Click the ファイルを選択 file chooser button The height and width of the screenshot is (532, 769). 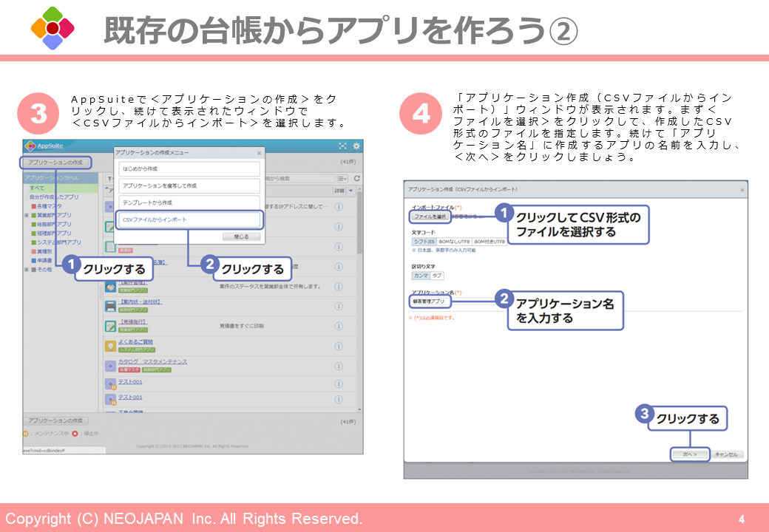pyautogui.click(x=430, y=216)
